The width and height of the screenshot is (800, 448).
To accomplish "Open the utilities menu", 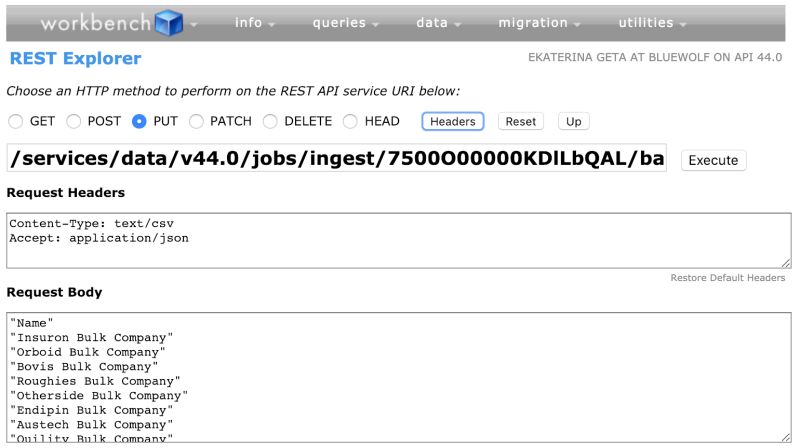I will pyautogui.click(x=652, y=23).
